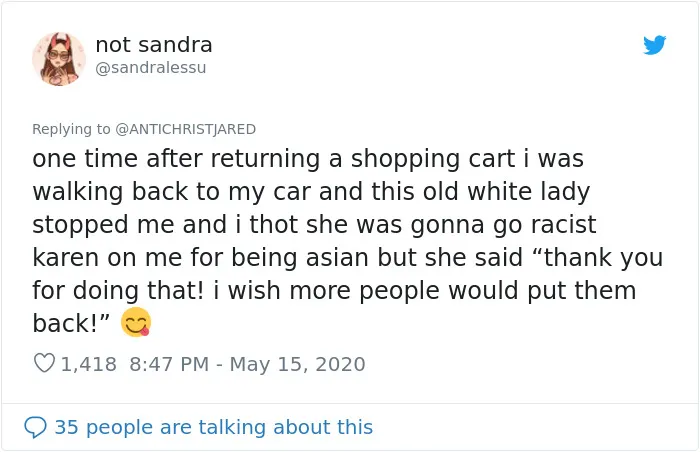Open '35 people are talking about this'

[x=213, y=427]
